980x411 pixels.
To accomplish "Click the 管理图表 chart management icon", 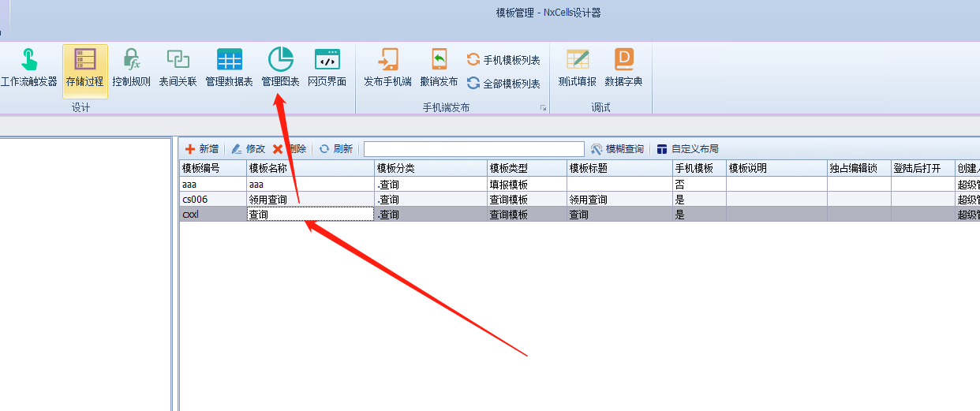I will (x=280, y=68).
